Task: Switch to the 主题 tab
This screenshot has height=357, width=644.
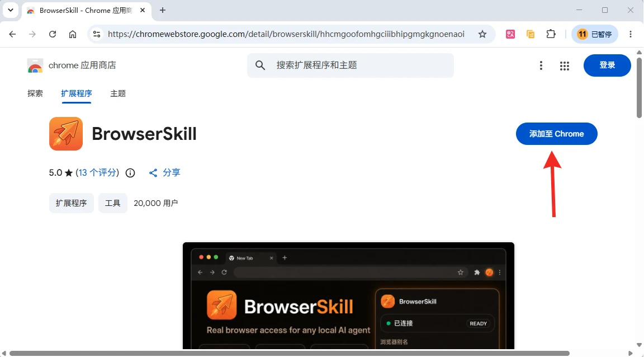Action: [x=118, y=93]
